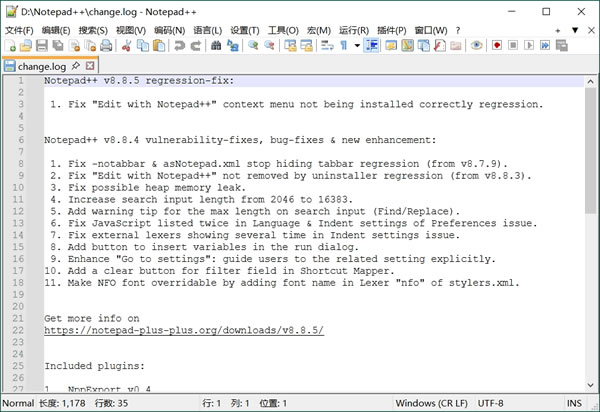Open the Document Map panel

tap(407, 46)
